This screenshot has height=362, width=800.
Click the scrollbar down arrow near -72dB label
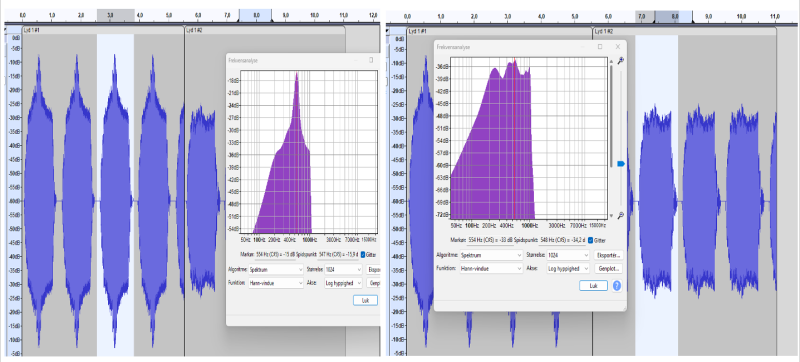[x=611, y=216]
